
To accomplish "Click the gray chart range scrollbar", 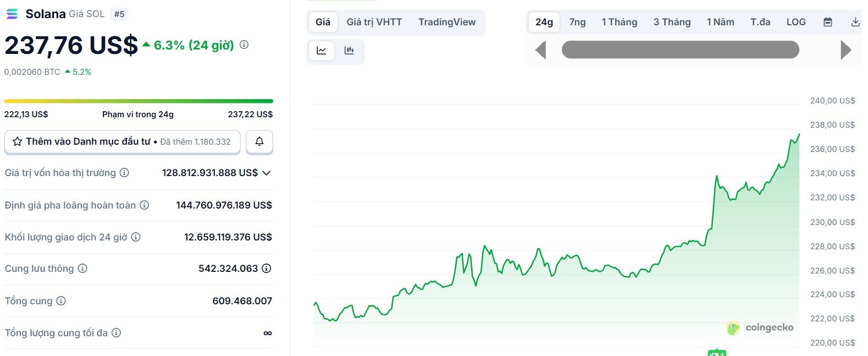I will (x=680, y=50).
